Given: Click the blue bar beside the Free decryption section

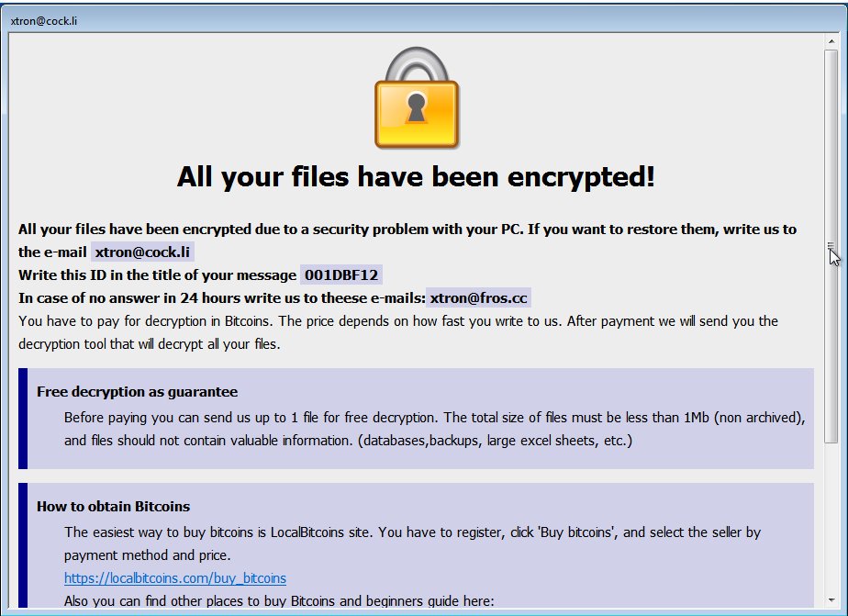Looking at the screenshot, I should tap(23, 419).
